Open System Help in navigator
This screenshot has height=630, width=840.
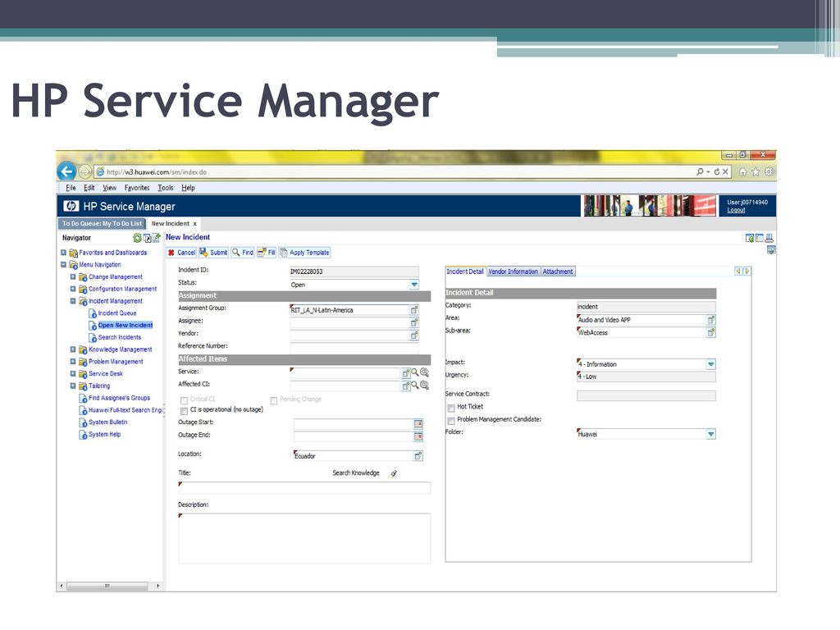(104, 435)
